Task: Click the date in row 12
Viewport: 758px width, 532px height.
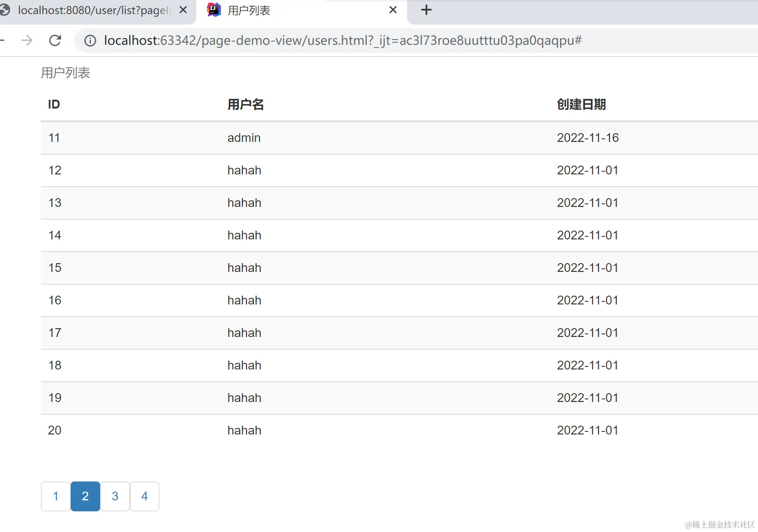Action: 588,170
